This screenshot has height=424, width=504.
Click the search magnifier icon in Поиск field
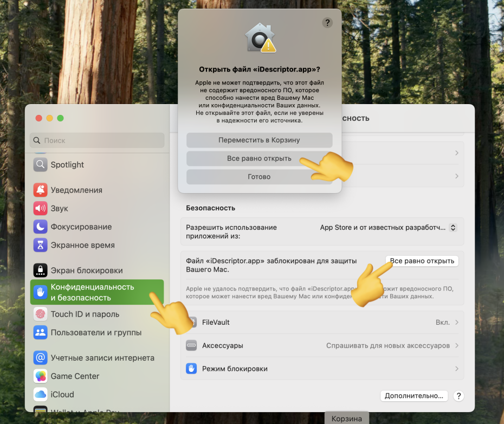37,140
